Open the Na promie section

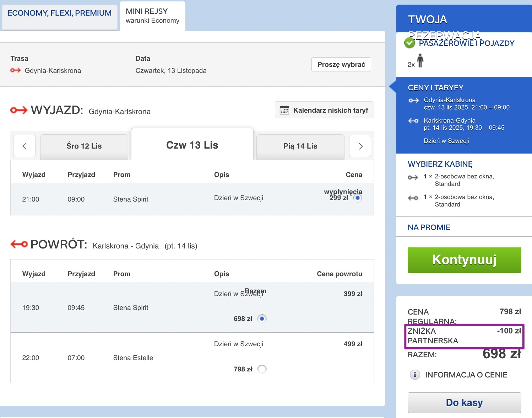pos(429,227)
